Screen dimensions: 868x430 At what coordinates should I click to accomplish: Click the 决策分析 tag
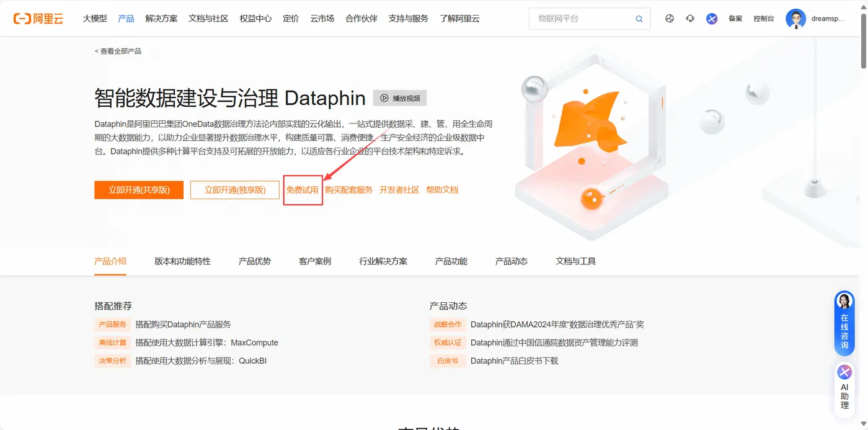click(112, 361)
